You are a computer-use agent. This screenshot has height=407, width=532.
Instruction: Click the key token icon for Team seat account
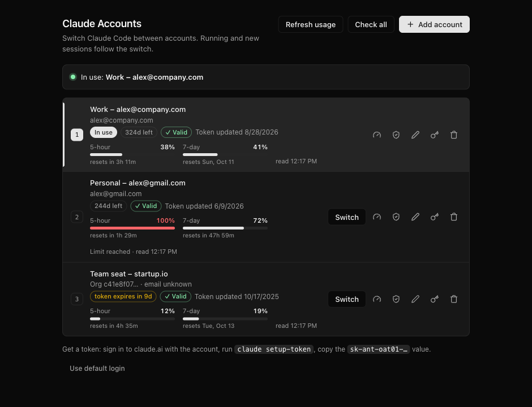click(435, 299)
